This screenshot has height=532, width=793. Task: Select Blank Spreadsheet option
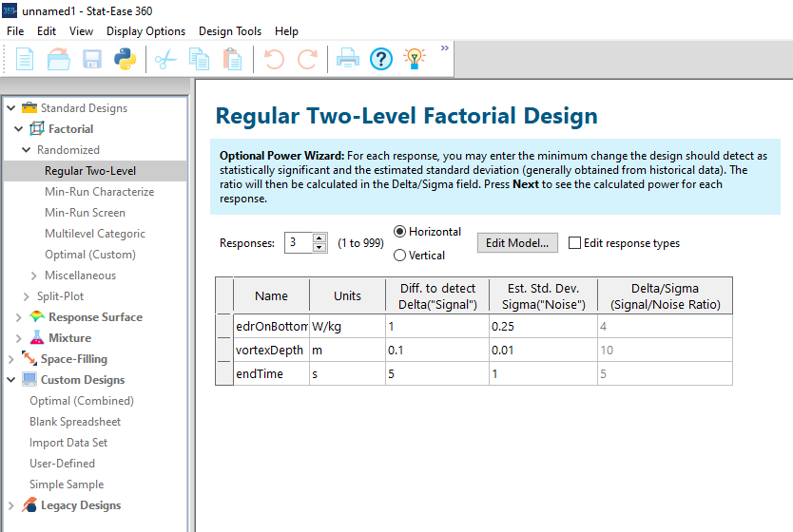[x=75, y=422]
